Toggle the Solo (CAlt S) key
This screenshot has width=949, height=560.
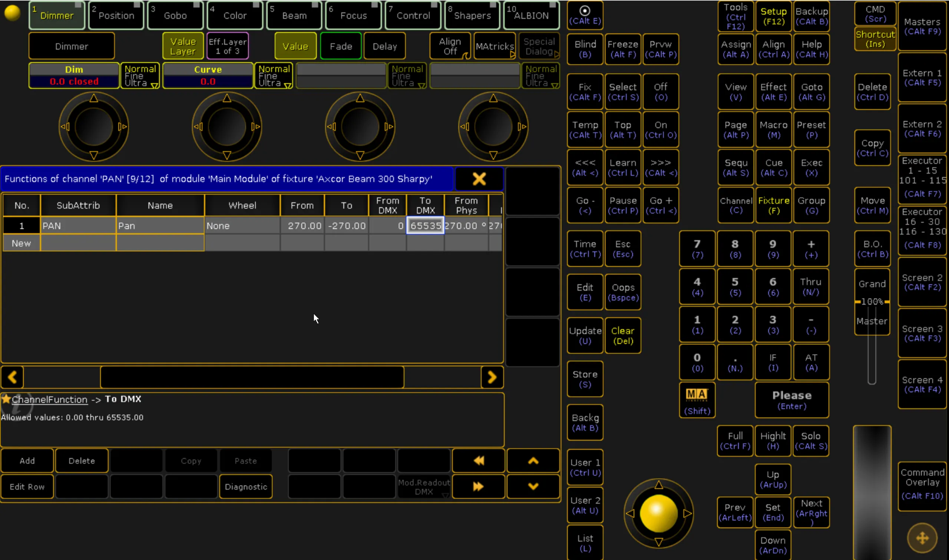click(x=811, y=440)
